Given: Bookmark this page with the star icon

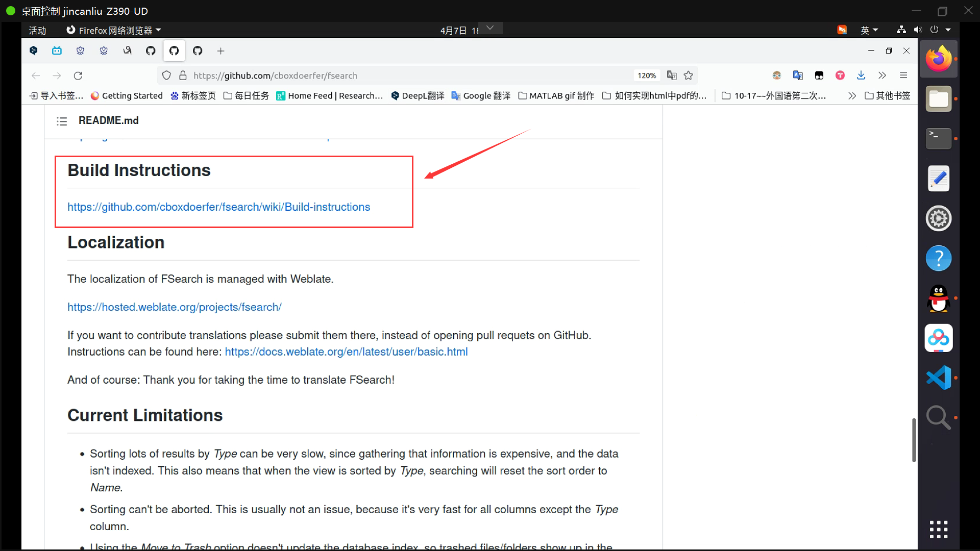Looking at the screenshot, I should click(x=689, y=76).
